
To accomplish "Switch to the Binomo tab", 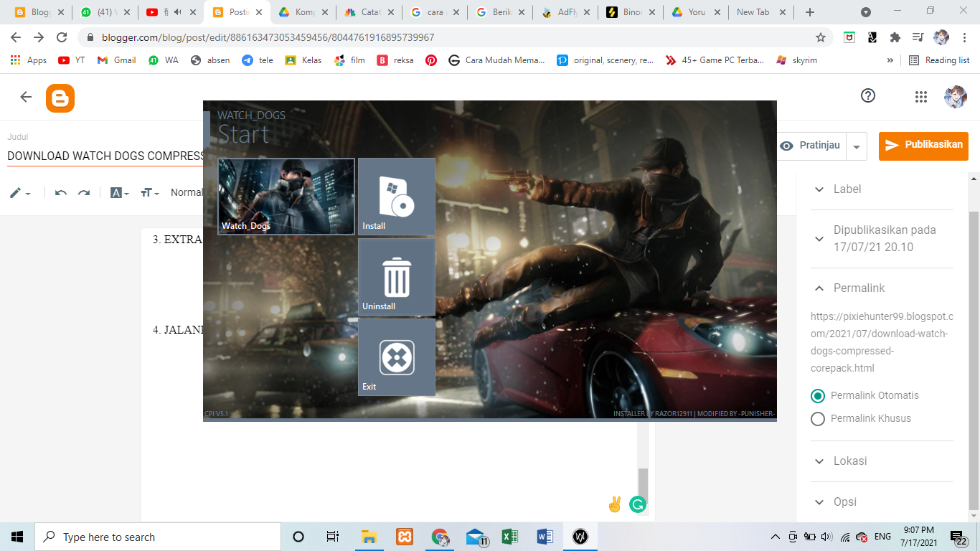I will coord(631,12).
